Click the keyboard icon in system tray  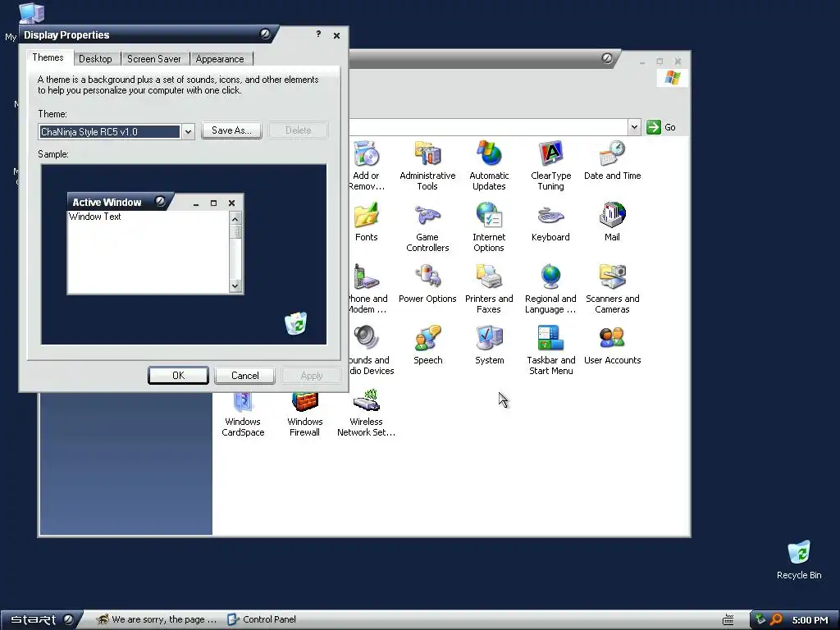728,620
